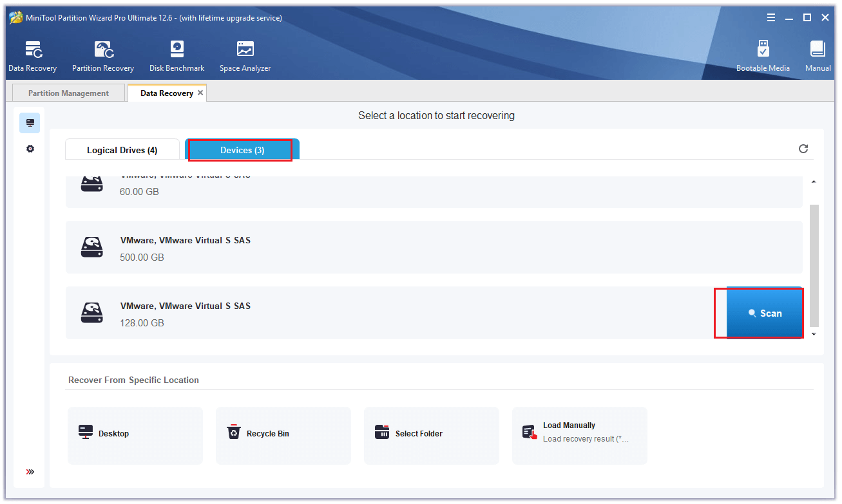This screenshot has height=504, width=842.
Task: Click the device list scroll down arrow
Action: 814,334
